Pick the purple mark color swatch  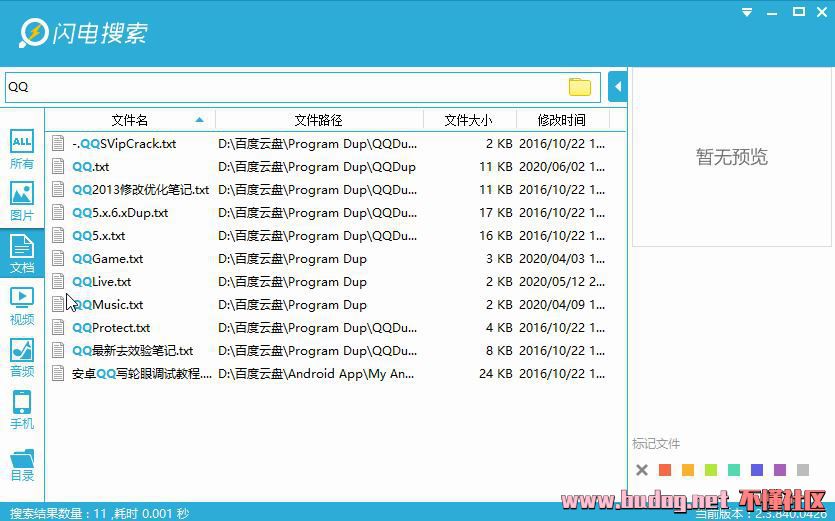coord(780,470)
